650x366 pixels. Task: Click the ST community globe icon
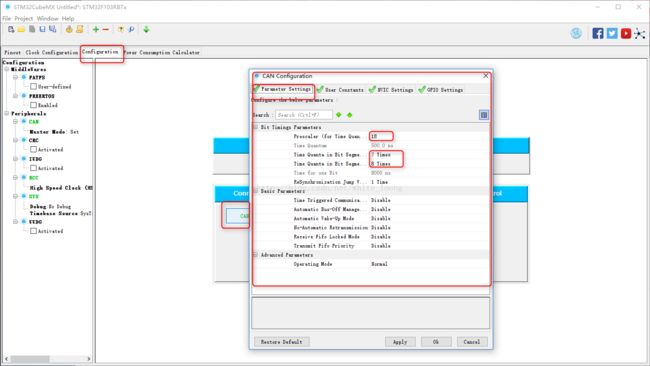576,33
